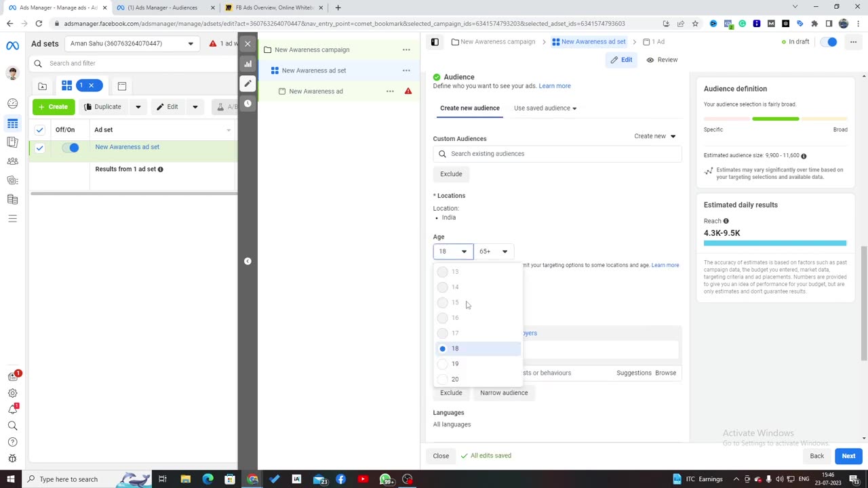
Task: Open Campaigns folder tab icon
Action: (x=42, y=86)
